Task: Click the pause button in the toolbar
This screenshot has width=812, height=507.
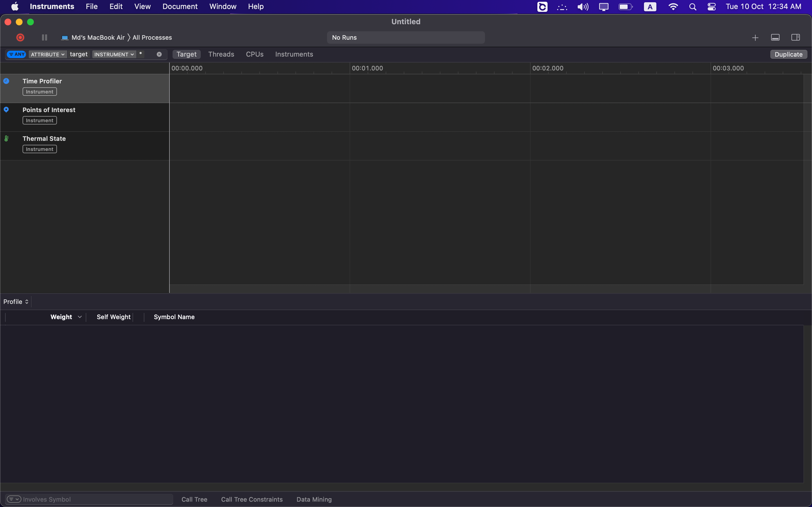Action: click(45, 37)
